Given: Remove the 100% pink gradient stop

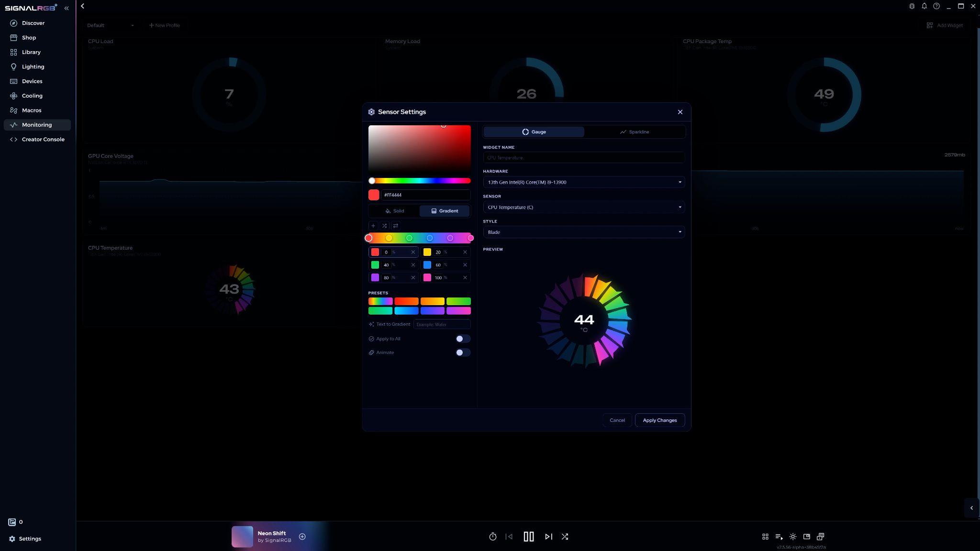Looking at the screenshot, I should (x=465, y=278).
